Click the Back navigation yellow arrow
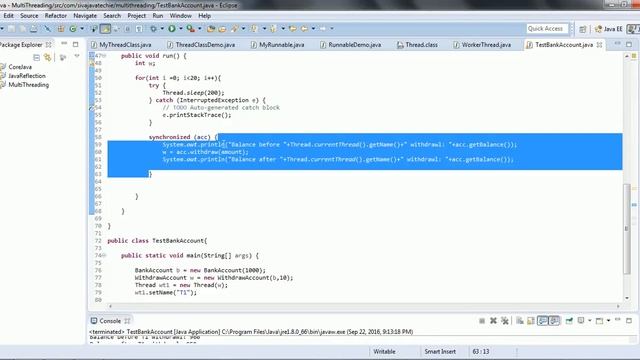The height and width of the screenshot is (360, 640). click(x=304, y=29)
